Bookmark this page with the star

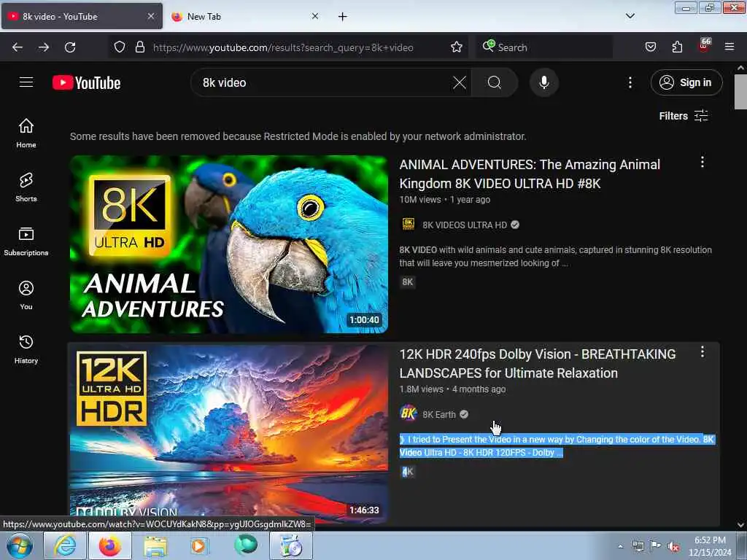(x=457, y=47)
